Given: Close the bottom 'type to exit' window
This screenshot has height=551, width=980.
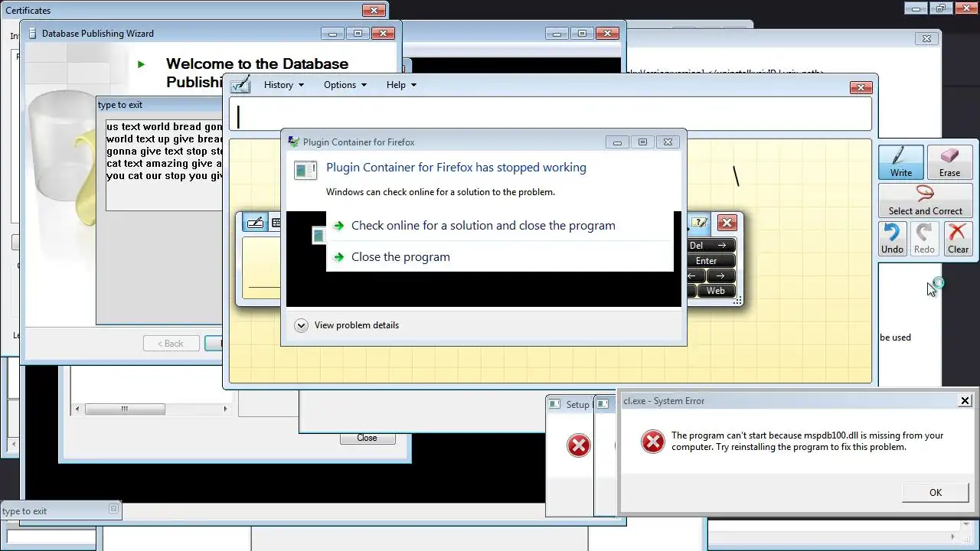Looking at the screenshot, I should [113, 509].
